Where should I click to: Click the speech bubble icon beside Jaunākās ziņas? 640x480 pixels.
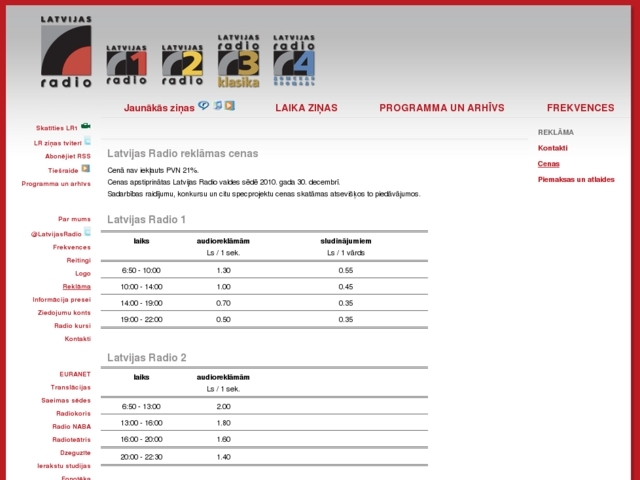tap(204, 106)
